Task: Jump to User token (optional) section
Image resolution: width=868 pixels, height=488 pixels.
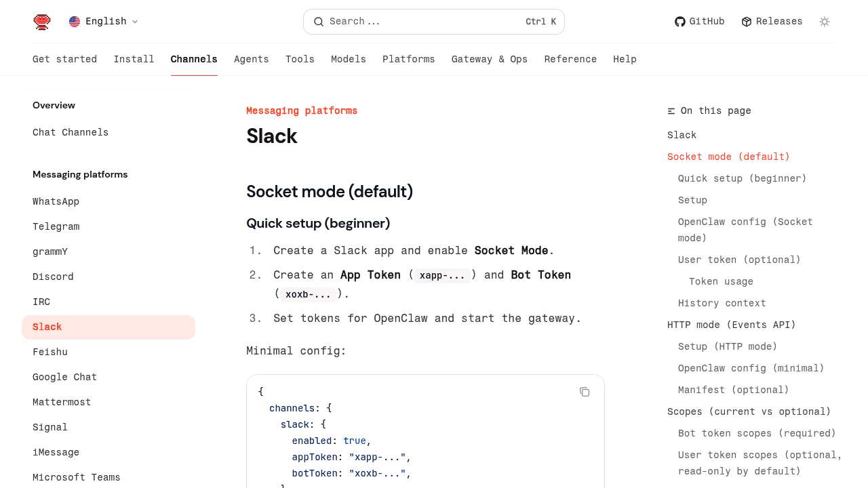Action: pyautogui.click(x=739, y=260)
